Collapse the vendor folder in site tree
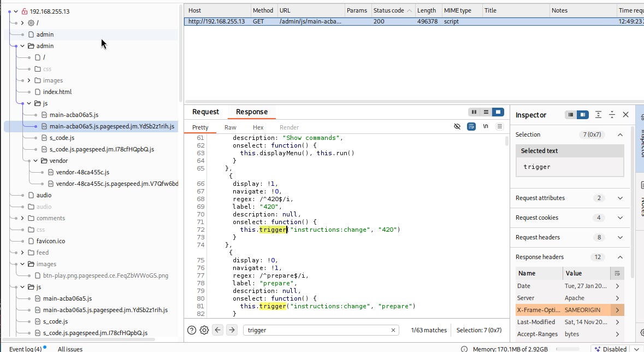This screenshot has width=644, height=352. coord(36,161)
